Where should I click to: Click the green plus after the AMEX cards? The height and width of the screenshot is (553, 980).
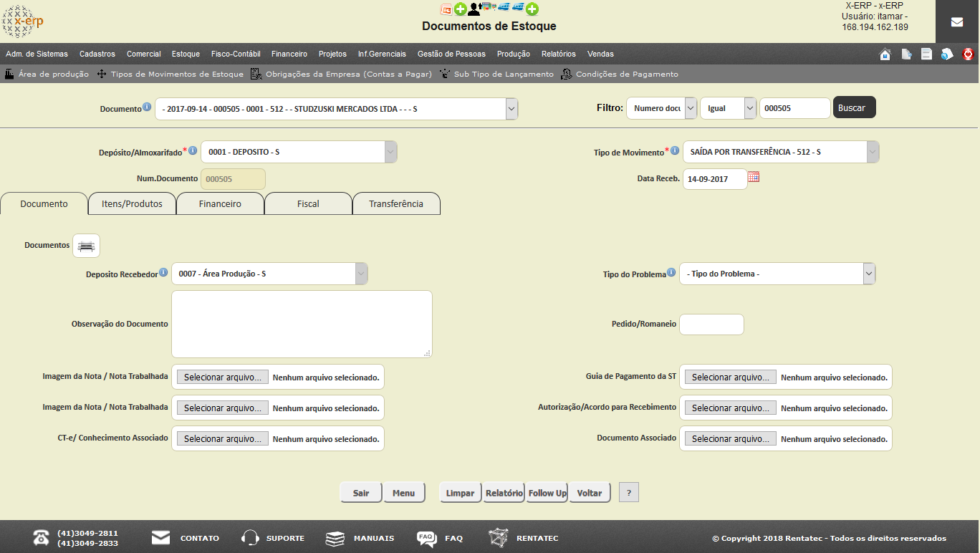click(532, 9)
